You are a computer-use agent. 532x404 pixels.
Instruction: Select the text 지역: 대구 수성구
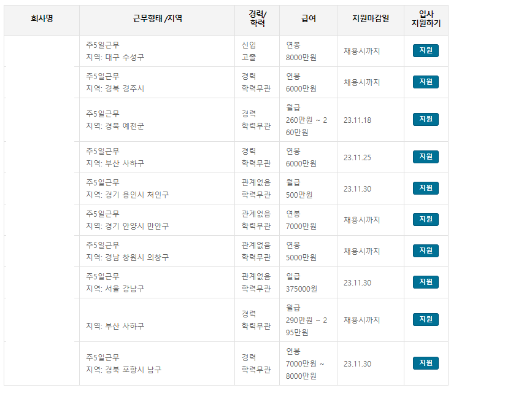[x=115, y=57]
